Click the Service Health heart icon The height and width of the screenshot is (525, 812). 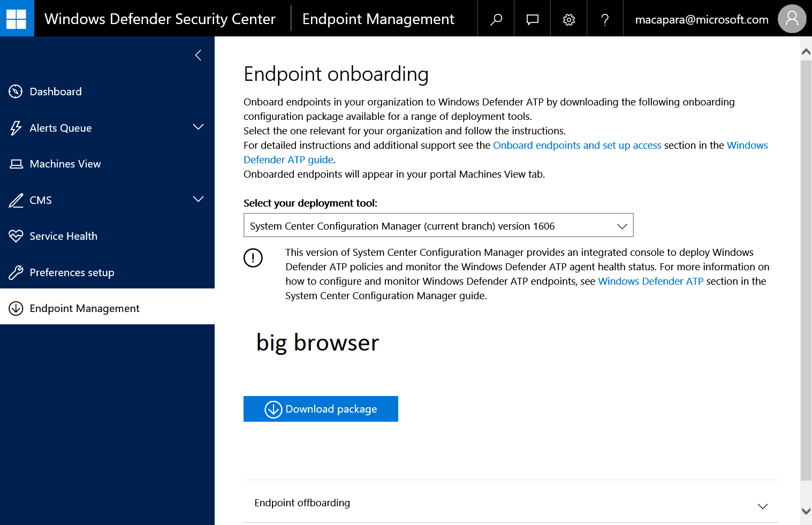coord(16,236)
